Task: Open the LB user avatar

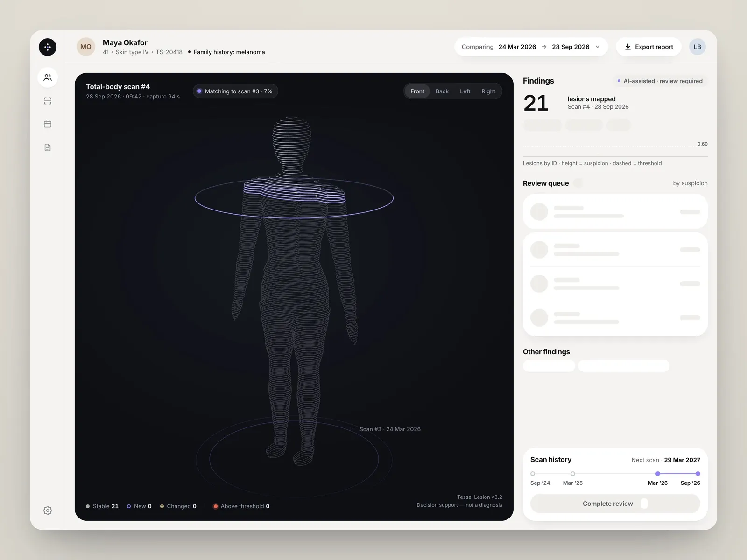Action: (x=697, y=47)
